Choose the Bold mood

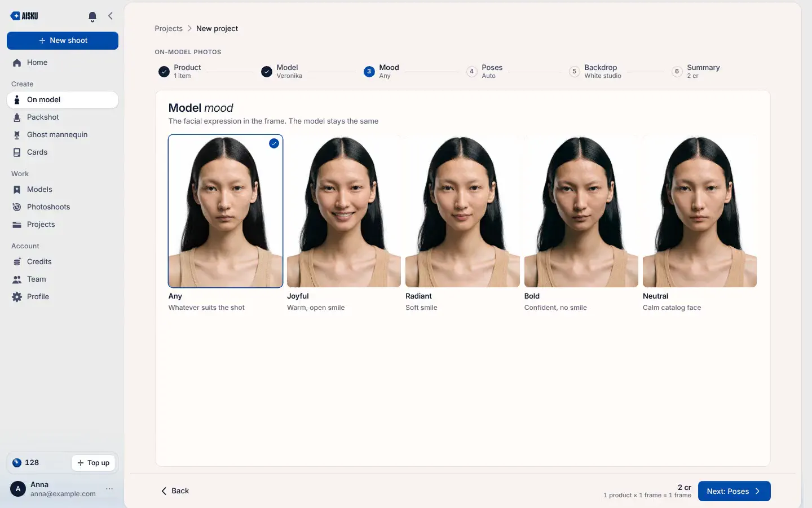point(581,224)
